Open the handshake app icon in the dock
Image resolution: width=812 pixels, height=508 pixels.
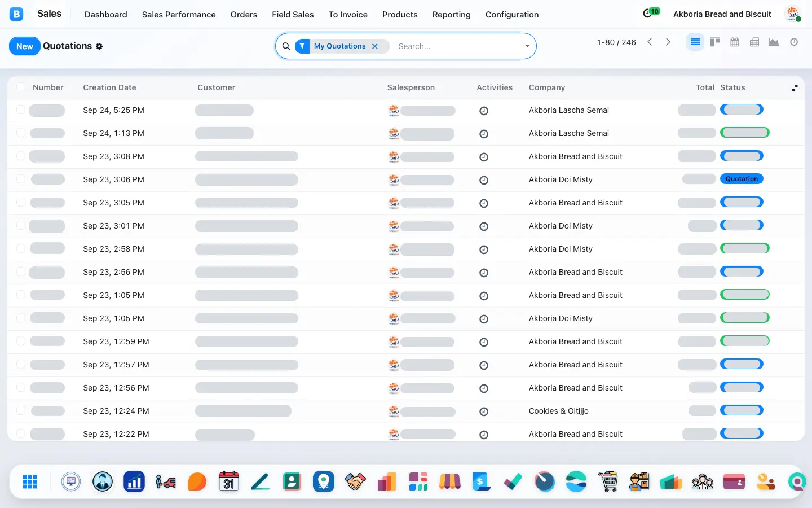point(355,481)
